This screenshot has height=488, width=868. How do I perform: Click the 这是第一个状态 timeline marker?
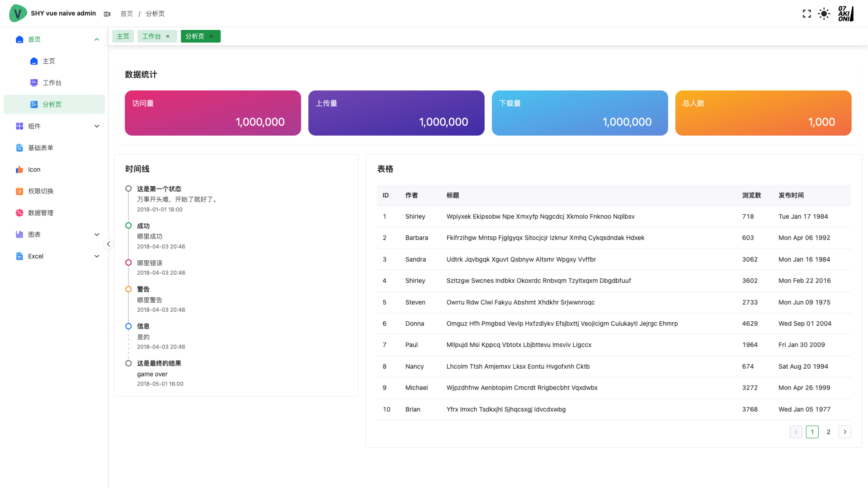point(128,188)
